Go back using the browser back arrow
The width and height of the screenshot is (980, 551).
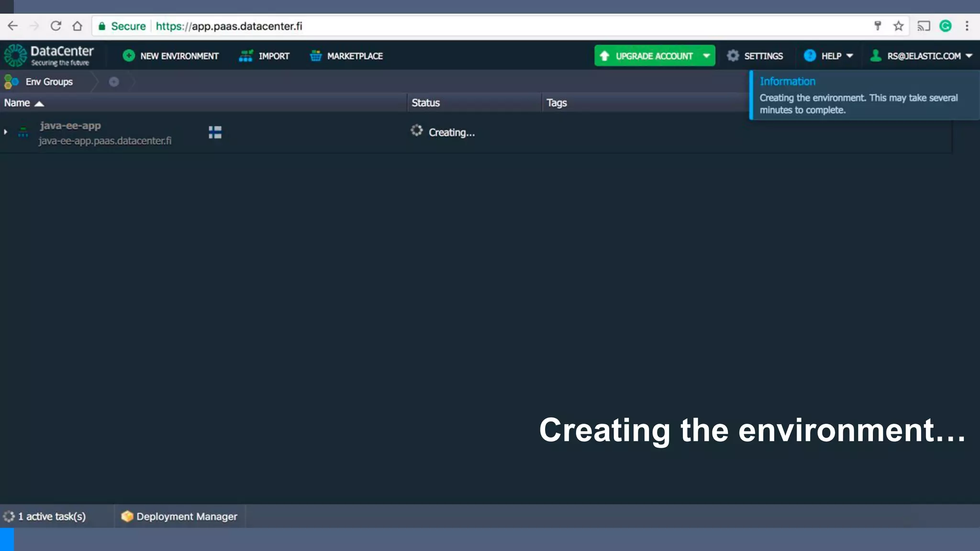click(x=13, y=26)
